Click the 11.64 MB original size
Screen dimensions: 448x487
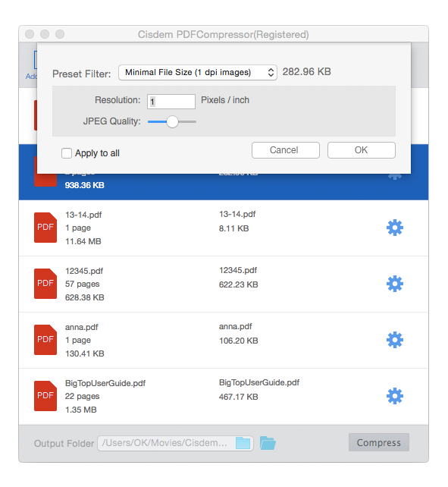[83, 241]
